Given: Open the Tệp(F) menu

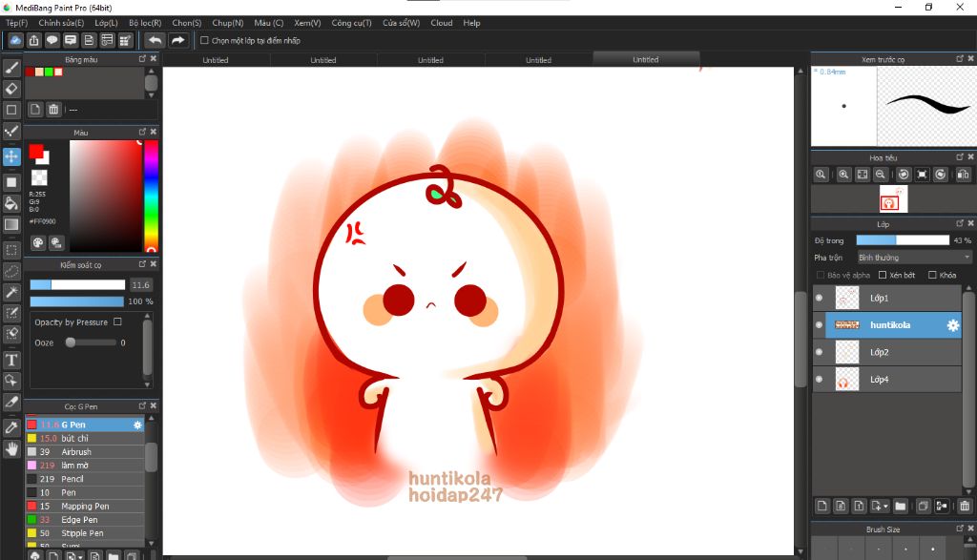Looking at the screenshot, I should 17,23.
